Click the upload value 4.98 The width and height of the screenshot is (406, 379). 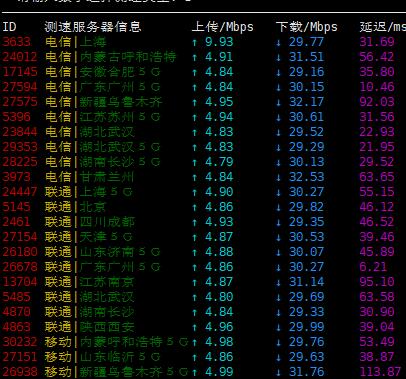219,342
